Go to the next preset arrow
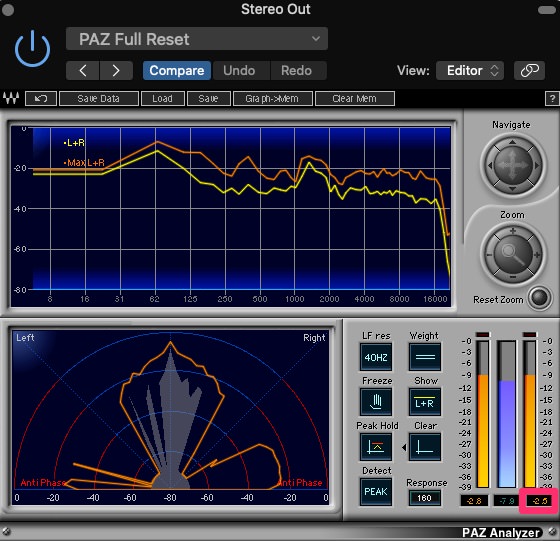This screenshot has height=541, width=560. pos(116,70)
